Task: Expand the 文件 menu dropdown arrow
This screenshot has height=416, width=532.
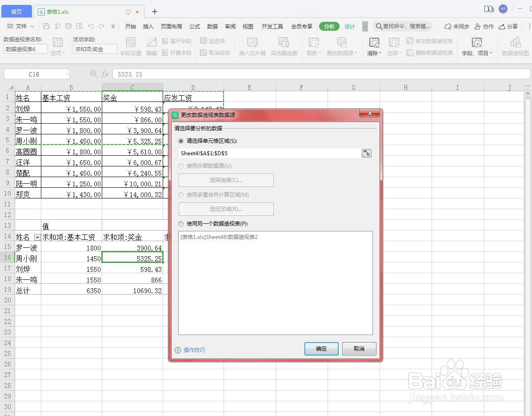Action: 32,26
